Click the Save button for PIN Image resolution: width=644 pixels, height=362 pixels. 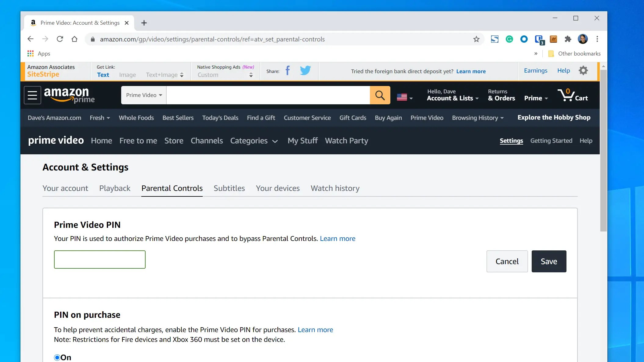(x=548, y=261)
